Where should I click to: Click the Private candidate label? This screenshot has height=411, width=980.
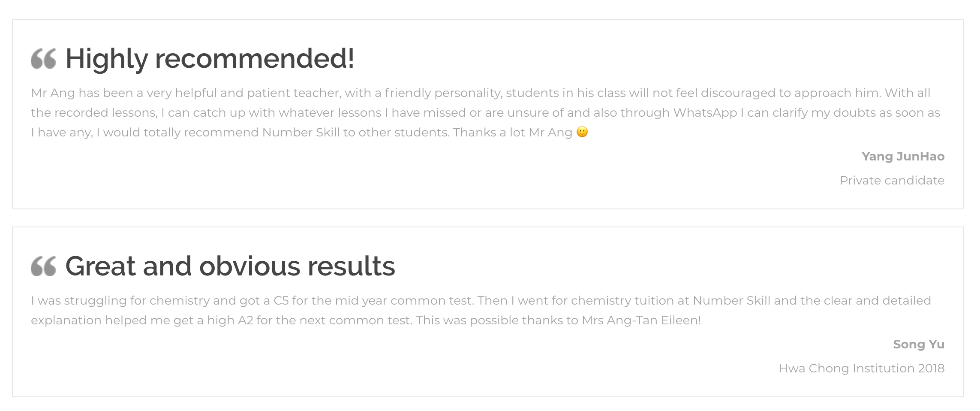(x=892, y=180)
